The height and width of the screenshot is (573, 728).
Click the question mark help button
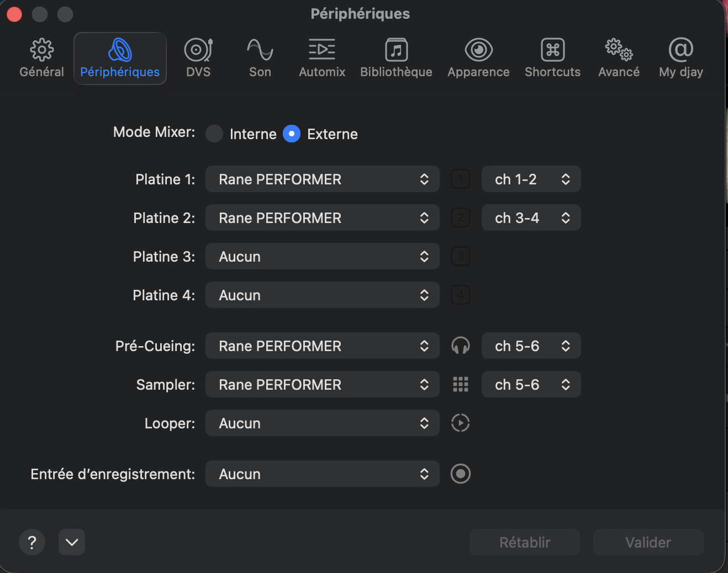coord(32,543)
